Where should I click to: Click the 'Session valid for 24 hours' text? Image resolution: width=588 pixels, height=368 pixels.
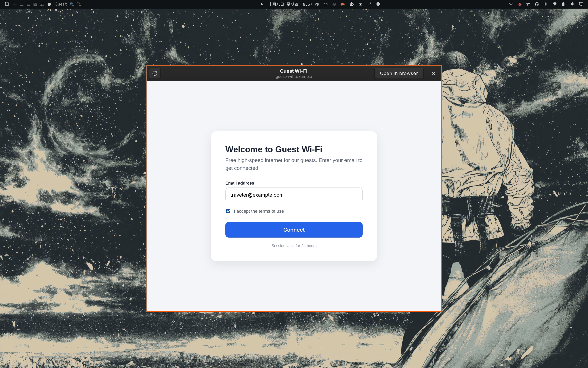[294, 246]
